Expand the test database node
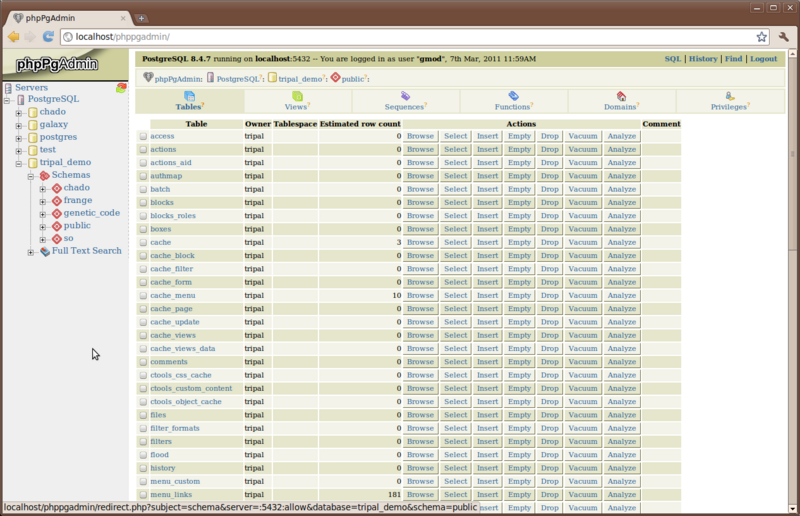This screenshot has width=800, height=516. (18, 152)
